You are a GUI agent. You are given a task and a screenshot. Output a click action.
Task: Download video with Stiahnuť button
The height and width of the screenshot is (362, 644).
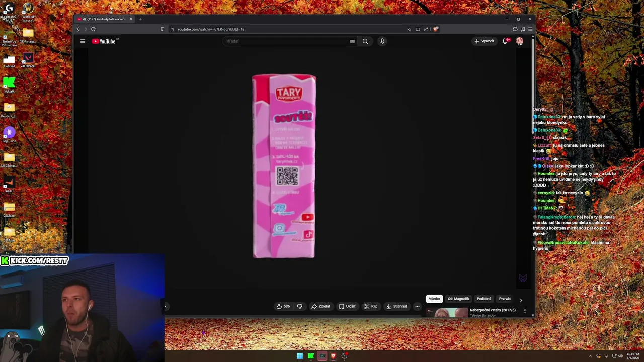tap(397, 306)
